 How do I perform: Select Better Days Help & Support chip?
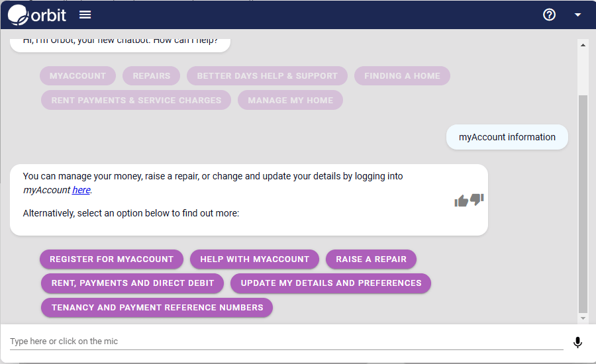pyautogui.click(x=267, y=75)
